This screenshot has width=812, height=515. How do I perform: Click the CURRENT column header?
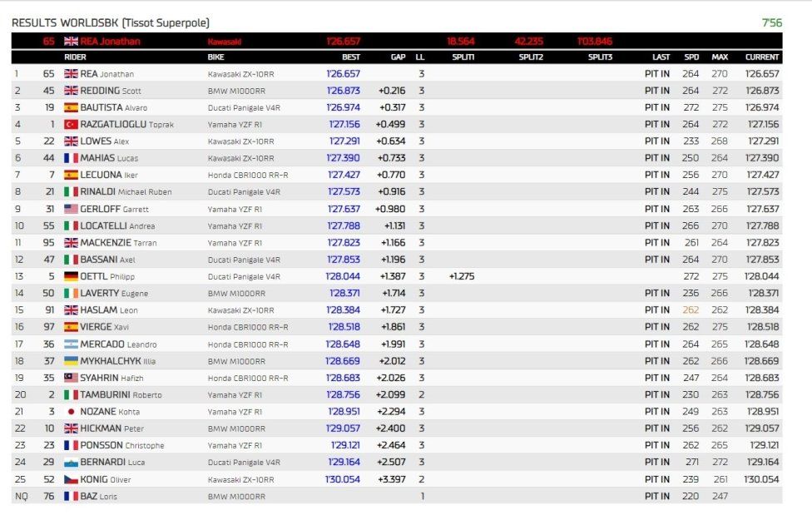762,57
